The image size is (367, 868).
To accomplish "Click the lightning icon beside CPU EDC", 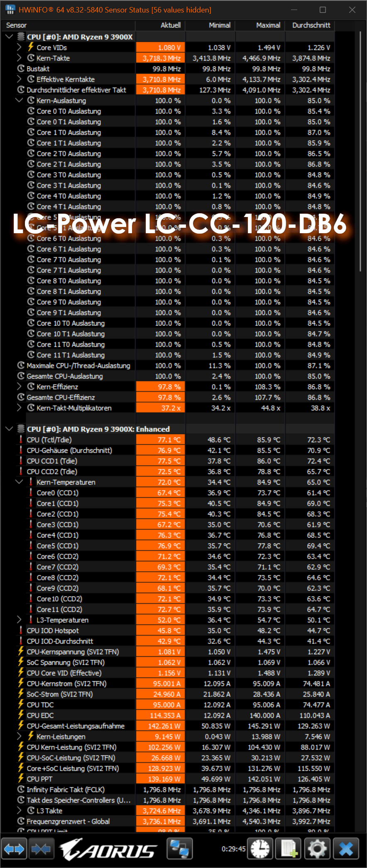I will (x=21, y=715).
